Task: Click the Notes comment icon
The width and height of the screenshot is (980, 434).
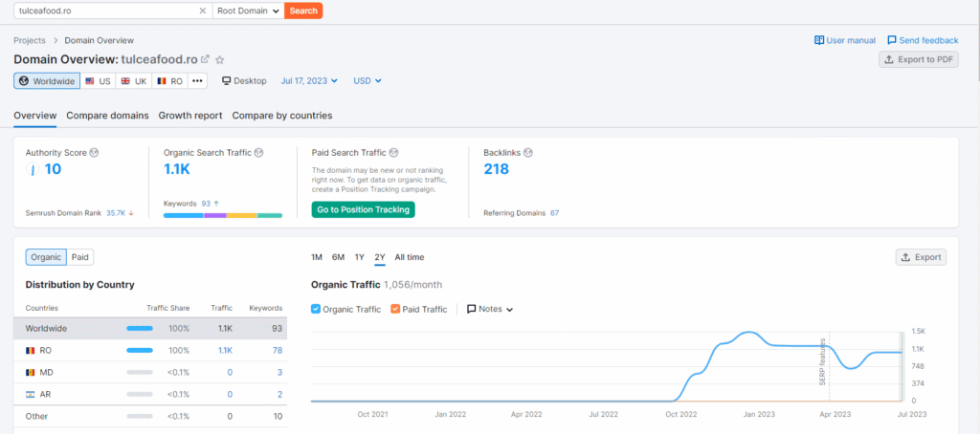Action: tap(471, 309)
